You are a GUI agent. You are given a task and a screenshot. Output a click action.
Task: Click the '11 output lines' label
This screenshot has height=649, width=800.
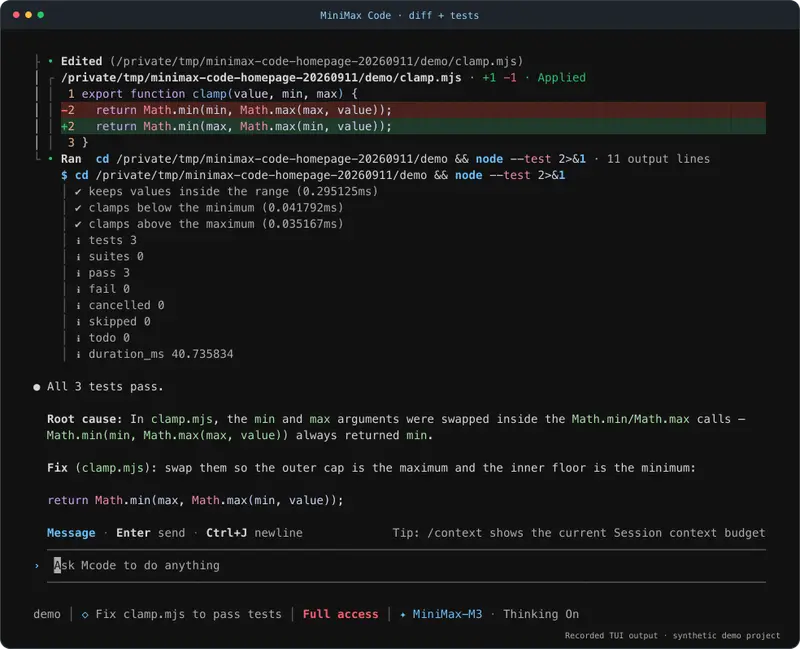658,159
